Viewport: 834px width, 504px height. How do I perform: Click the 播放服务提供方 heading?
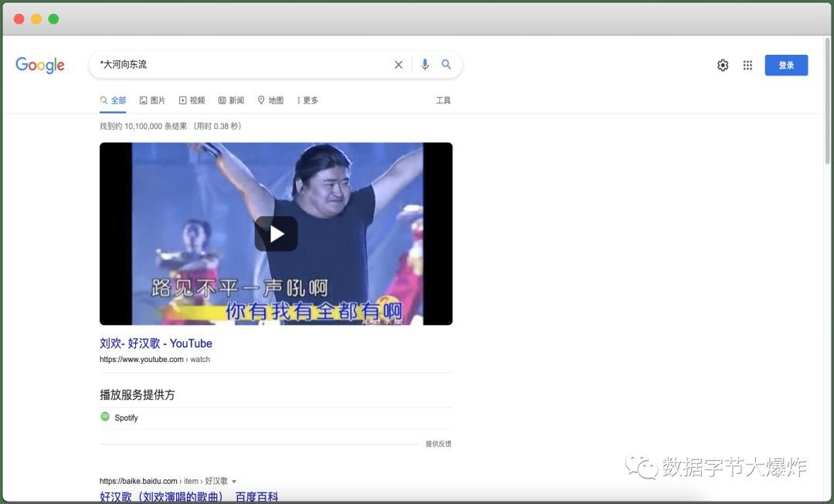click(x=137, y=395)
